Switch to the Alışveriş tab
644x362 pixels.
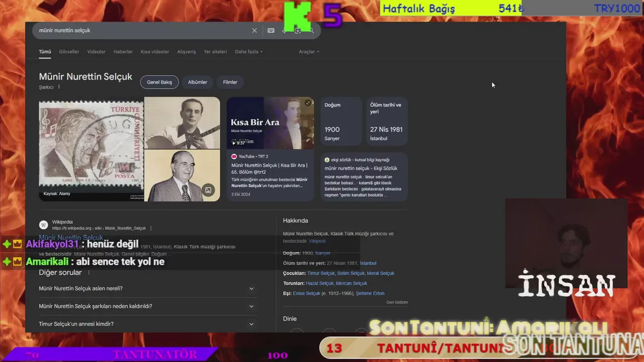coord(187,52)
